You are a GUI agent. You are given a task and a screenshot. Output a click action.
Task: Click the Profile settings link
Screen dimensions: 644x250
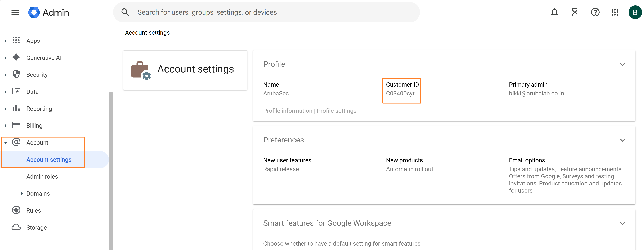(x=336, y=111)
